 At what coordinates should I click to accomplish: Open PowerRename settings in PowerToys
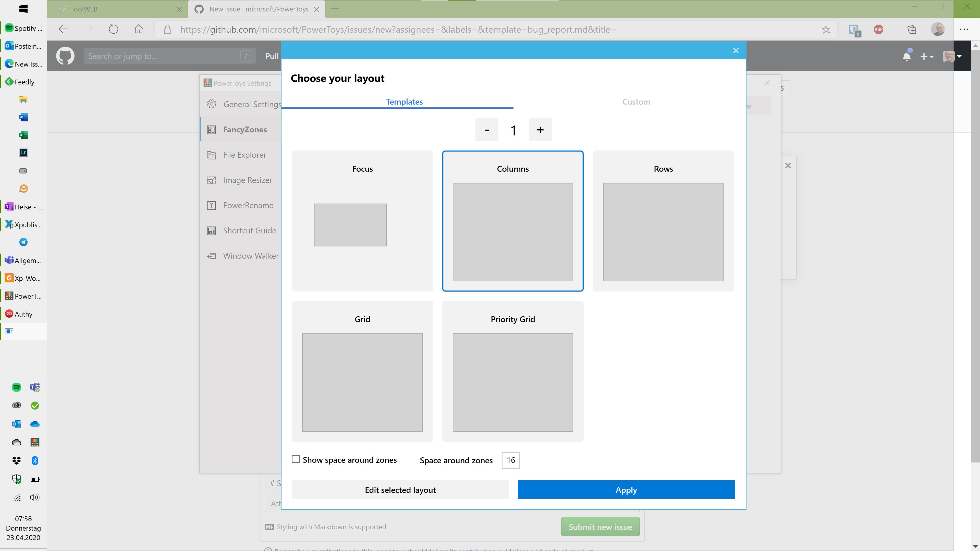(247, 205)
